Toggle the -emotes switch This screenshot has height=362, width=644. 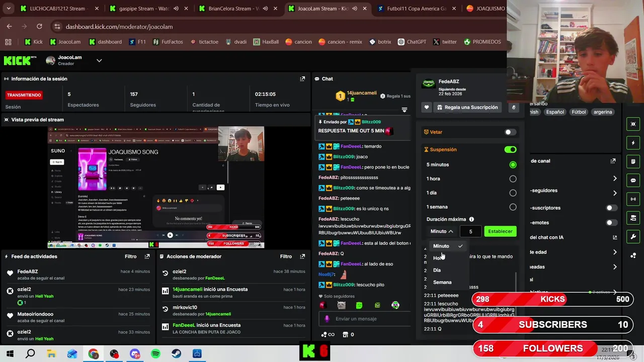pyautogui.click(x=611, y=223)
